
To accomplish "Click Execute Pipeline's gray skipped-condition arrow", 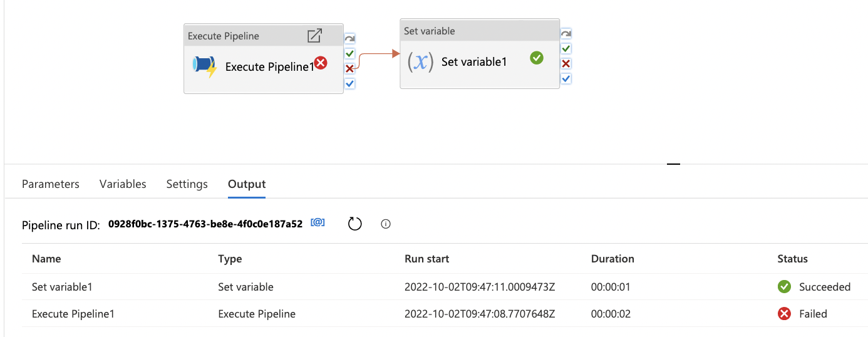I will pyautogui.click(x=349, y=39).
